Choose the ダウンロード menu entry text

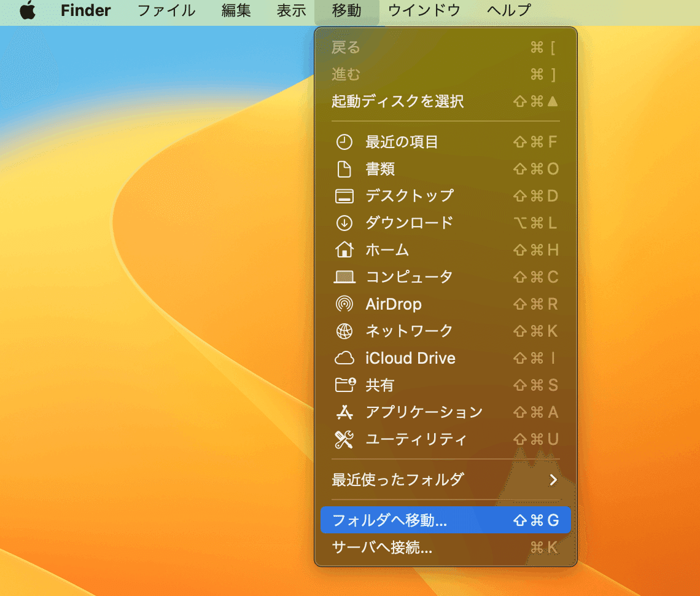pyautogui.click(x=410, y=223)
